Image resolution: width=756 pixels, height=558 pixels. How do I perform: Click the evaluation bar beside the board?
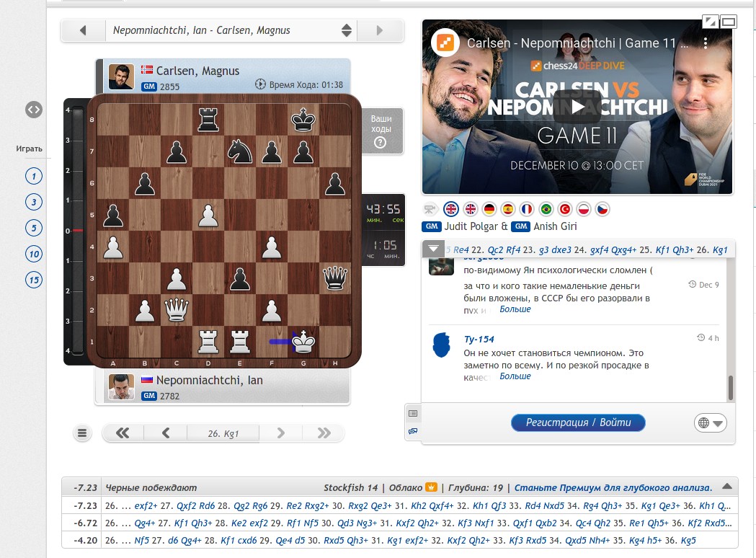(x=76, y=231)
